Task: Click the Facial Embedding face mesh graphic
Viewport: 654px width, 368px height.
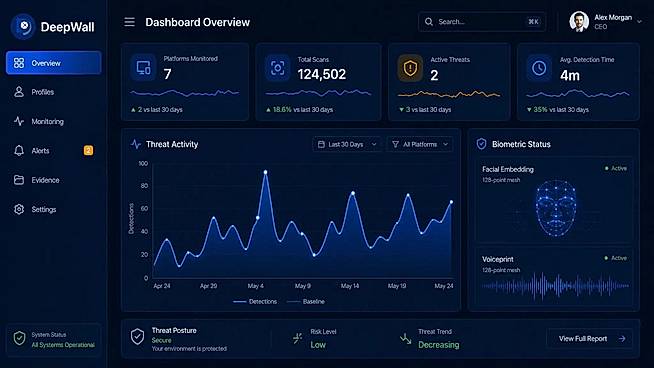Action: pyautogui.click(x=556, y=208)
